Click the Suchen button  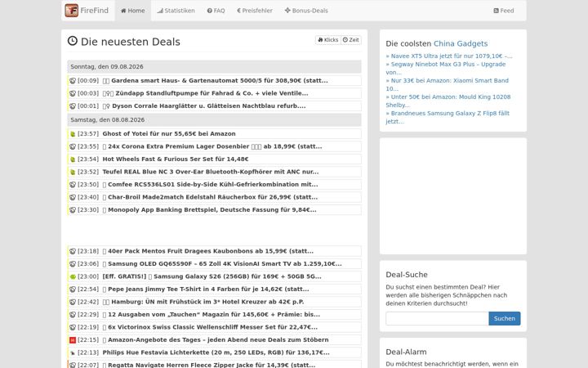505,318
